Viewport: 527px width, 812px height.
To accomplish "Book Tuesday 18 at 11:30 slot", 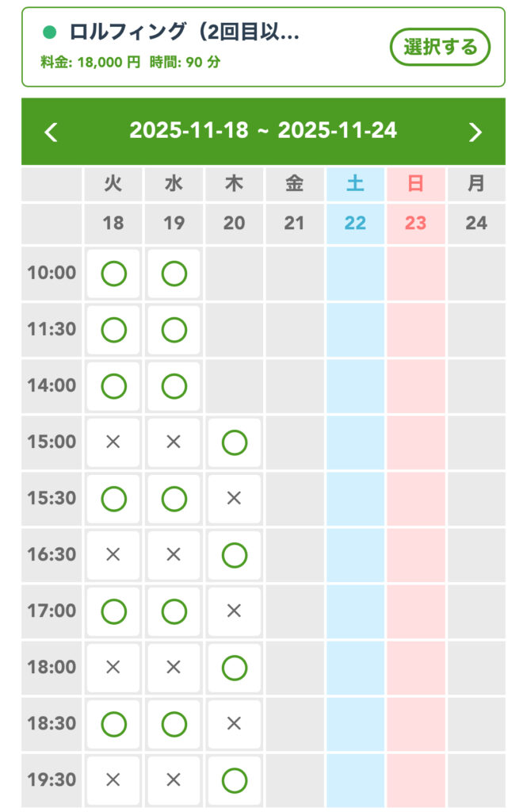I will [113, 330].
